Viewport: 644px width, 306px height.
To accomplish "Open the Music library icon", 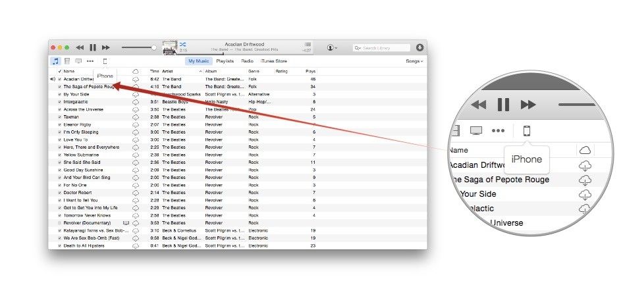I will tap(55, 61).
